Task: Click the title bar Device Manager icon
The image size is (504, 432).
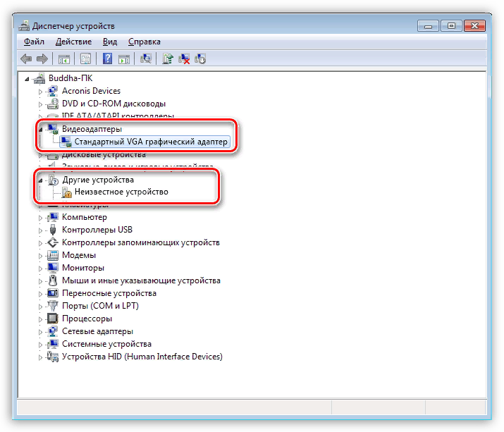Action: (24, 25)
